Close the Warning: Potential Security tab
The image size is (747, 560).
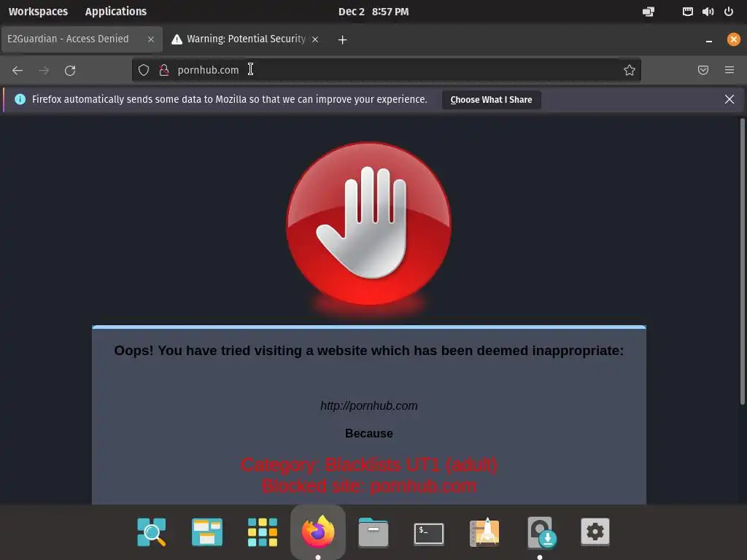click(315, 39)
